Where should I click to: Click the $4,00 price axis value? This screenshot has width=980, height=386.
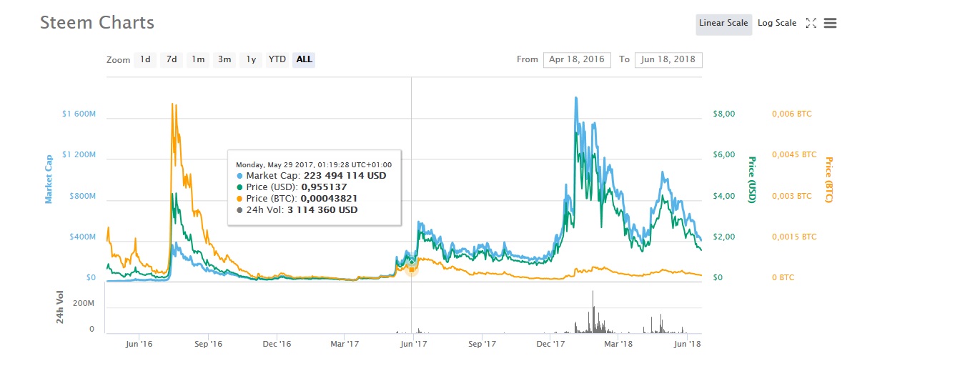pos(724,196)
